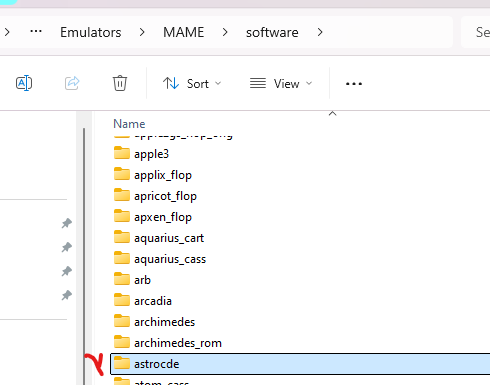Click the apple3 folder icon
Screen dimensions: 490x385
[x=122, y=153]
